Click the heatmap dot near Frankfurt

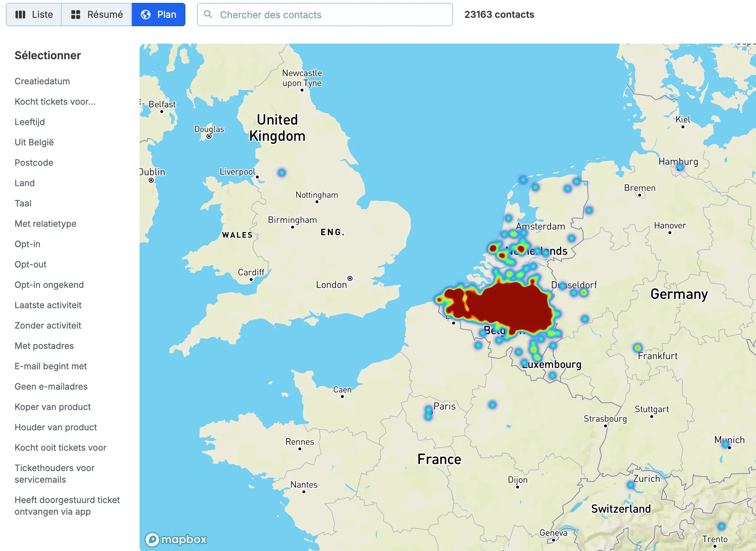pos(638,348)
